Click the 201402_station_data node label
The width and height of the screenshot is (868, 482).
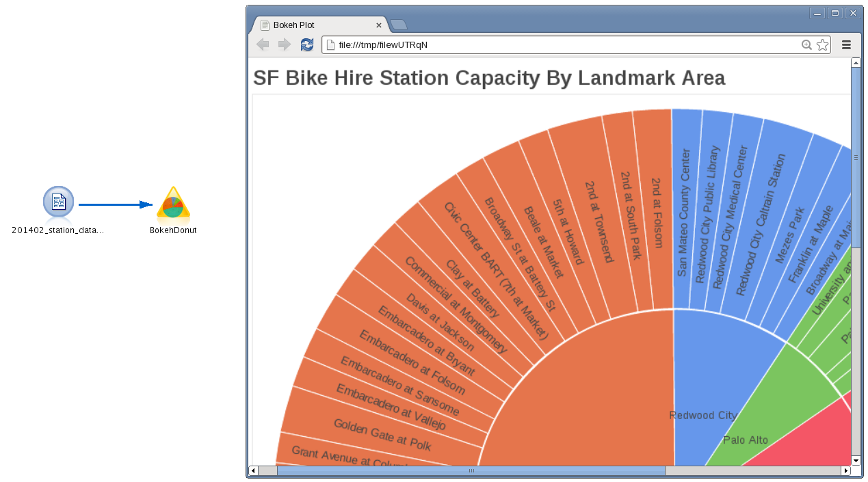click(58, 230)
